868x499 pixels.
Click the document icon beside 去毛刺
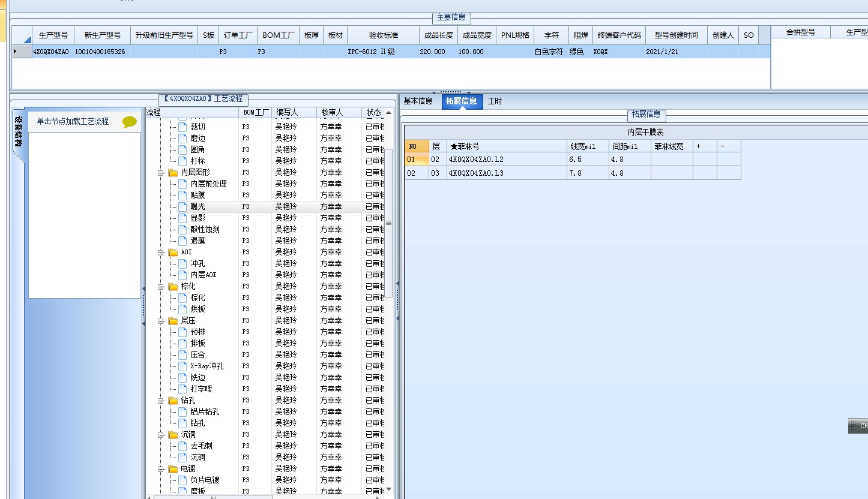[x=182, y=446]
